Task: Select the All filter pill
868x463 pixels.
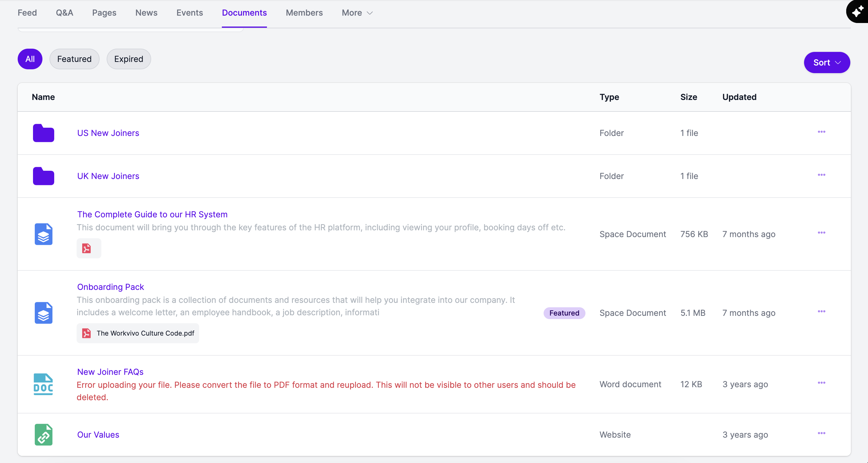Action: (30, 59)
